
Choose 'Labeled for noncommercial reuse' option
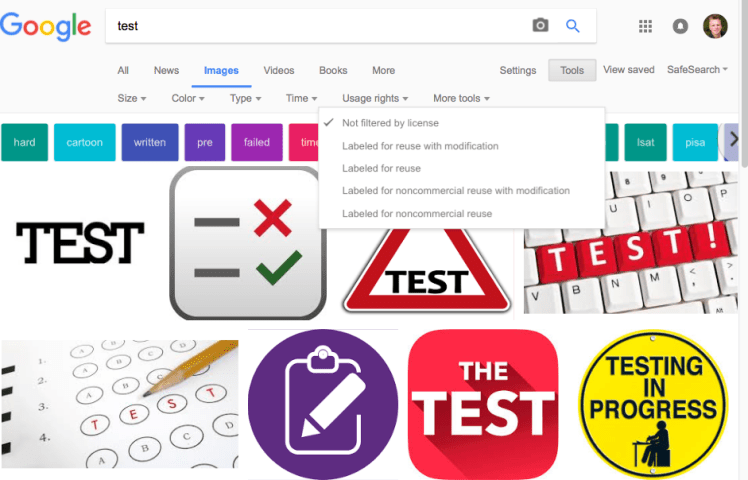416,214
